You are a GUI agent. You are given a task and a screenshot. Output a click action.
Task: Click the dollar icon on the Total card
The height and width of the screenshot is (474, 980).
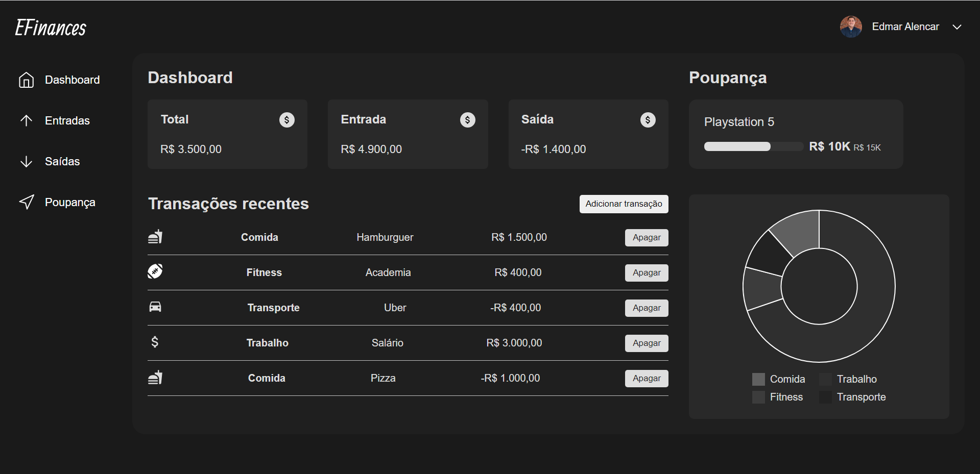(287, 119)
